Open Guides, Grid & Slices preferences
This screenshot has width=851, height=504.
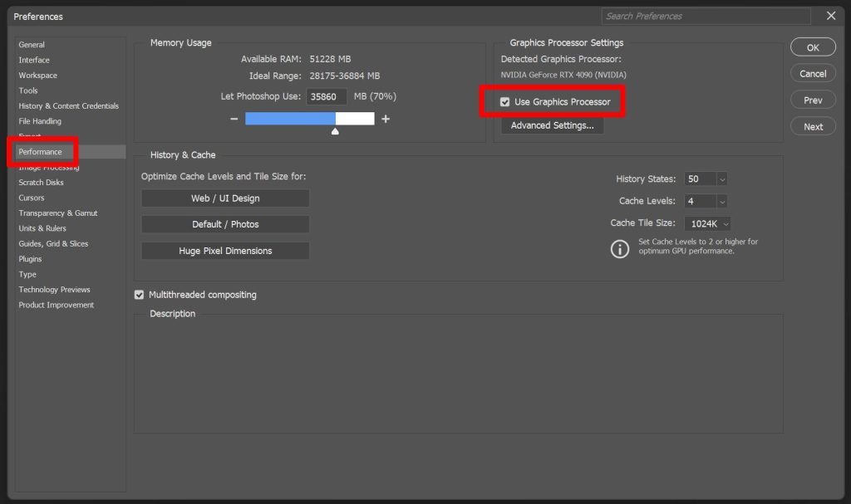(53, 243)
